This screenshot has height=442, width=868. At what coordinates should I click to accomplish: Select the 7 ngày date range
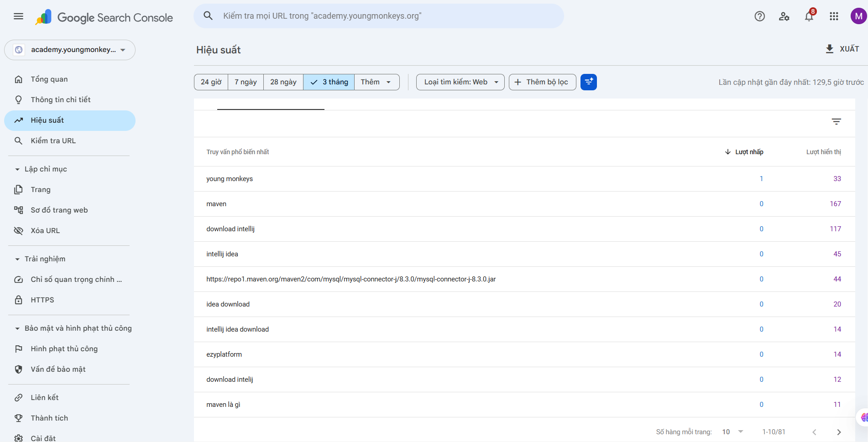tap(246, 82)
